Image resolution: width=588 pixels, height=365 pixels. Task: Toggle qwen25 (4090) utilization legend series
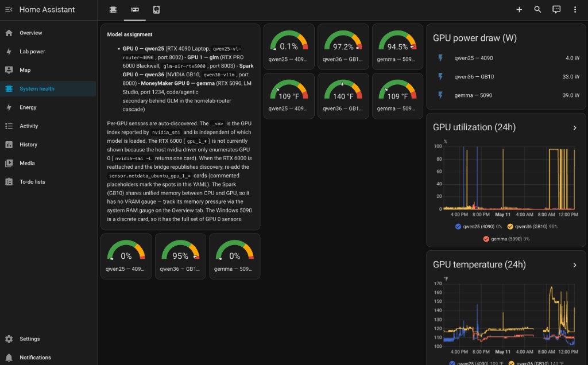pyautogui.click(x=478, y=226)
